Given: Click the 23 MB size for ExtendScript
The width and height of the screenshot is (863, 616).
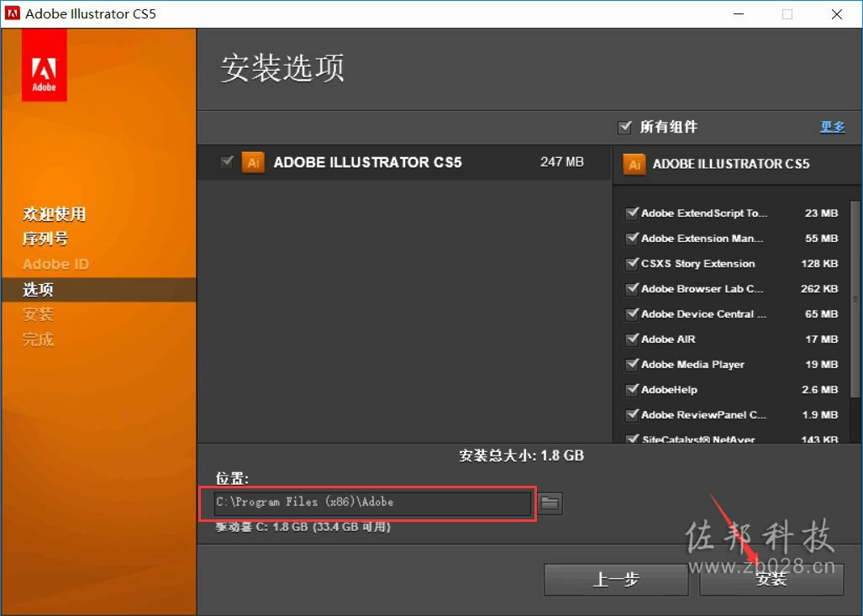Looking at the screenshot, I should point(821,213).
